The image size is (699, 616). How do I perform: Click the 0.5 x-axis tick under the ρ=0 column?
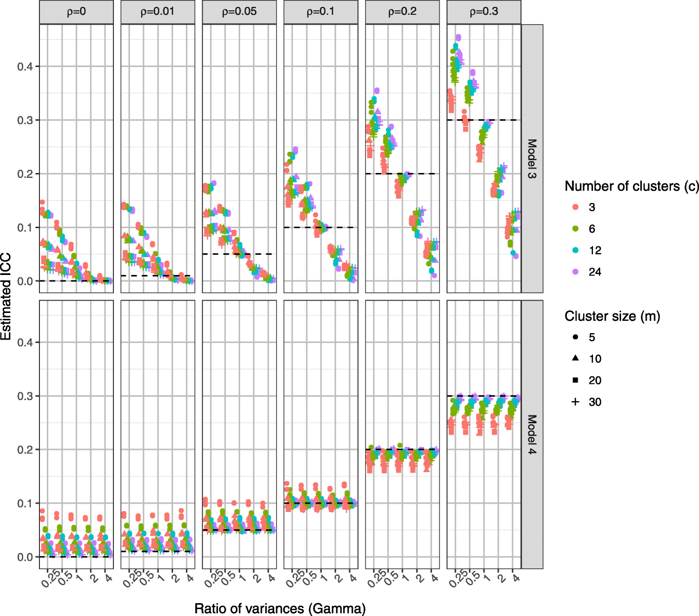[x=65, y=579]
